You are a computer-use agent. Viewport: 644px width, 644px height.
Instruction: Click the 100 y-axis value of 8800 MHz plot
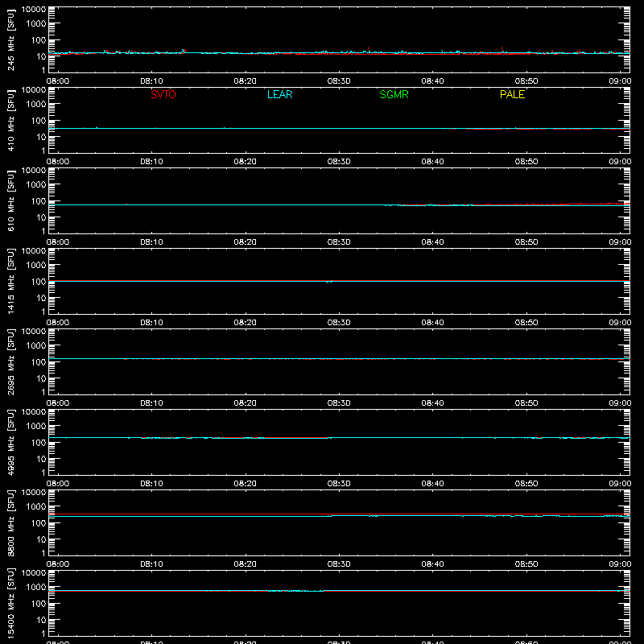click(39, 522)
